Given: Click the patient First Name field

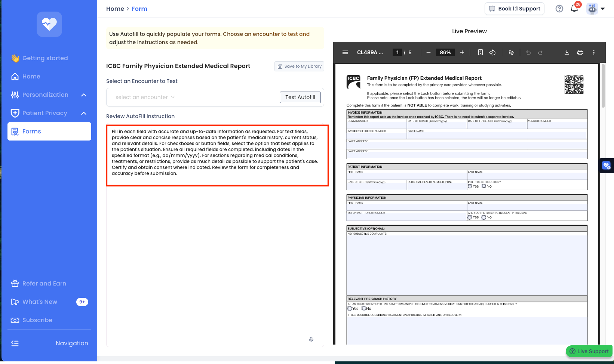Looking at the screenshot, I should point(407,176).
